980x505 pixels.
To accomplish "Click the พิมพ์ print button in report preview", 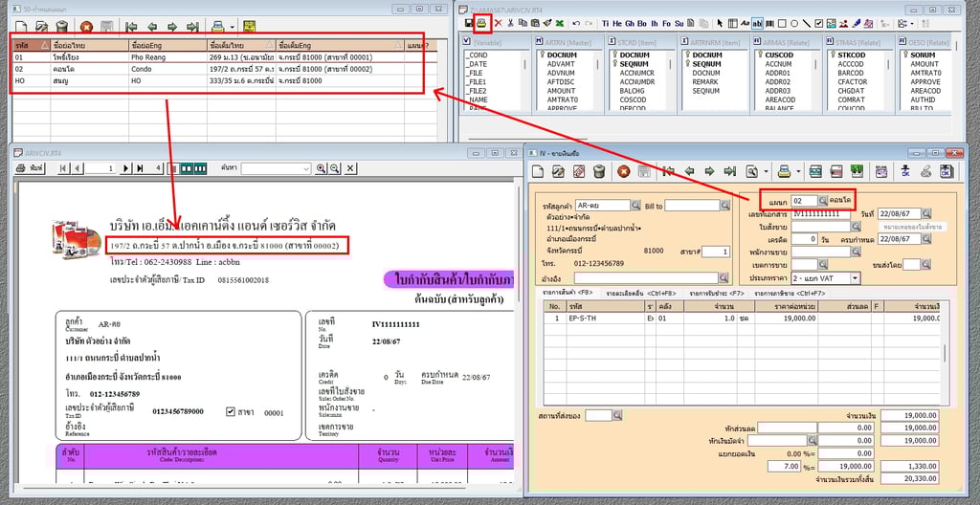I will [30, 168].
